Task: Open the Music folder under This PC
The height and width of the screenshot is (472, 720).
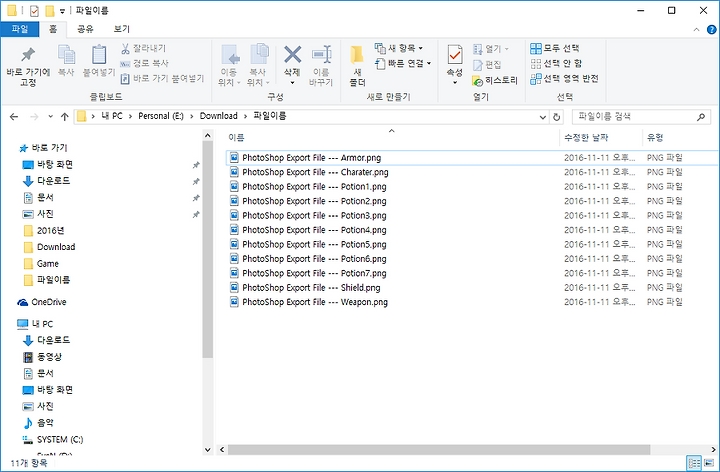Action: 39,423
